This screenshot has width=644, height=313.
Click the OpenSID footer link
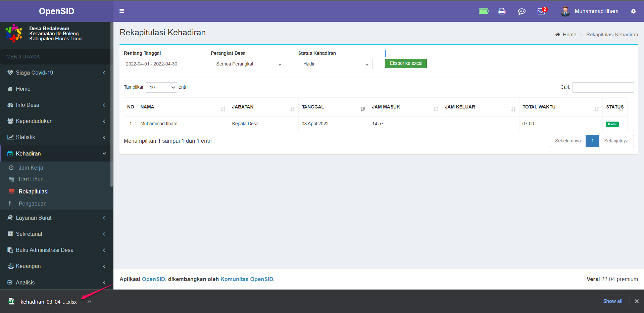click(x=153, y=279)
